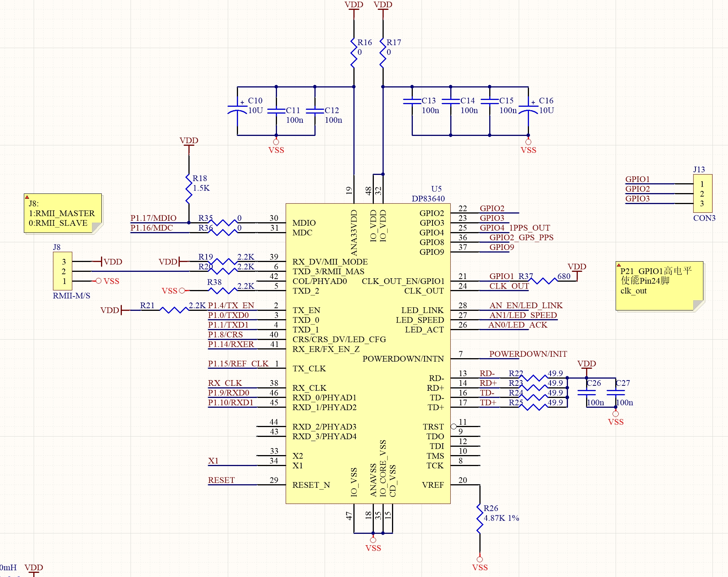The height and width of the screenshot is (577, 728).
Task: Select resistor R17 symbol
Action: pyautogui.click(x=383, y=53)
